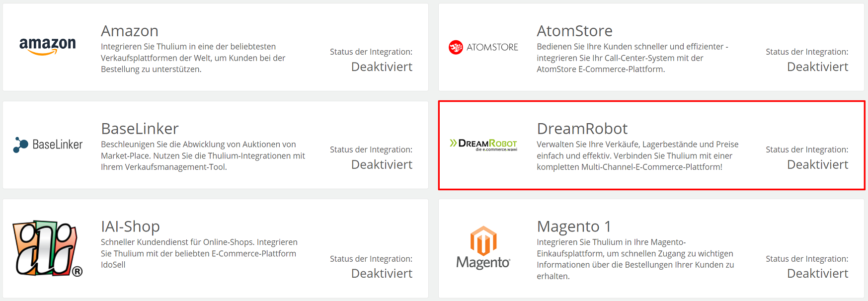The image size is (868, 301).
Task: Click the IAI-Shop logo
Action: point(48,248)
